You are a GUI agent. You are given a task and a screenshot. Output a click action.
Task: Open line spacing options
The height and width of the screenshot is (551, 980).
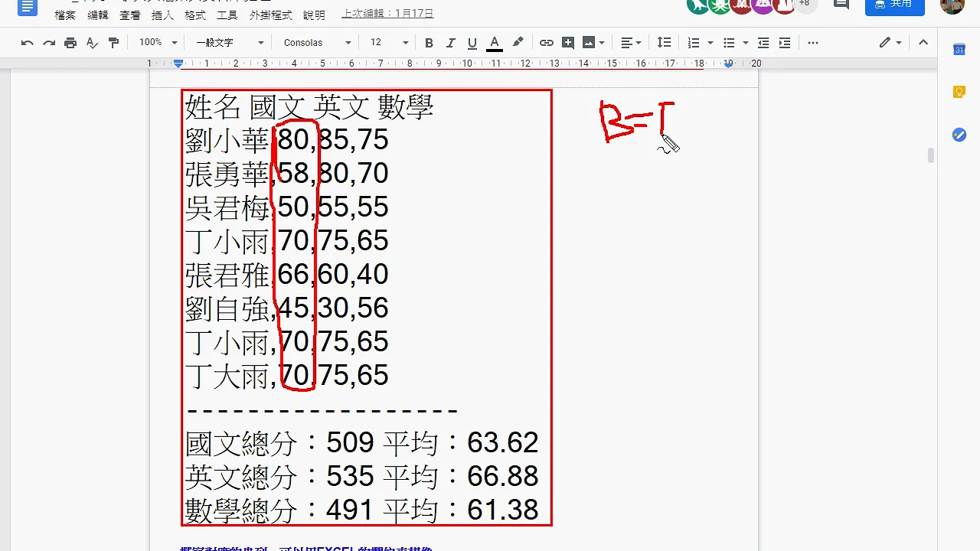click(664, 43)
